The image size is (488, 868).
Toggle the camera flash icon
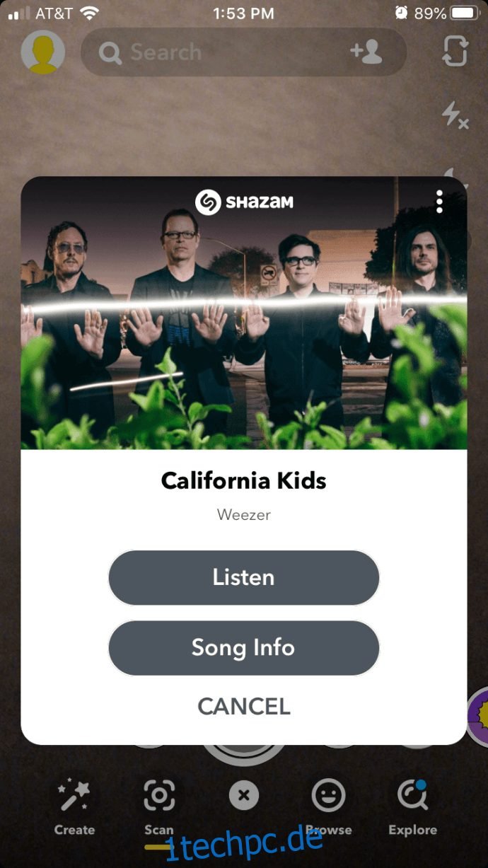pyautogui.click(x=455, y=115)
